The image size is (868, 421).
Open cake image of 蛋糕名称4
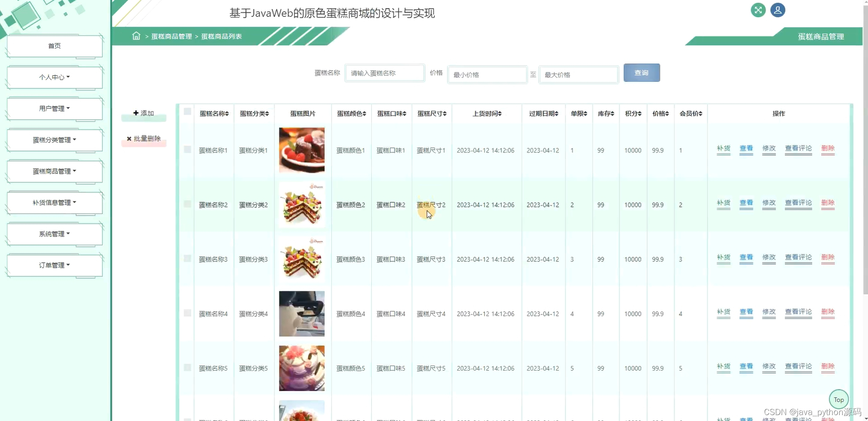point(302,314)
